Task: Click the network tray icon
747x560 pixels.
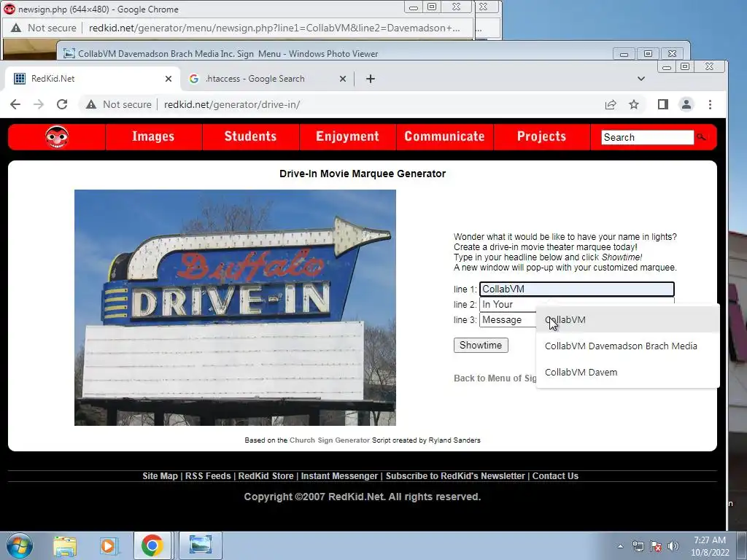Action: point(638,546)
